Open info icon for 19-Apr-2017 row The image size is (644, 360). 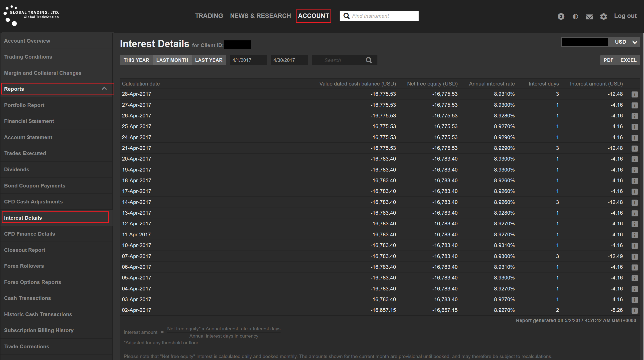pyautogui.click(x=635, y=170)
